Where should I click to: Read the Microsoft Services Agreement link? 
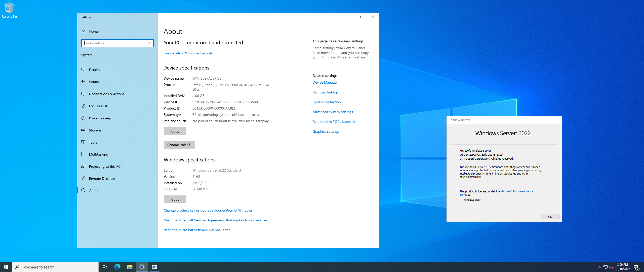click(x=216, y=220)
